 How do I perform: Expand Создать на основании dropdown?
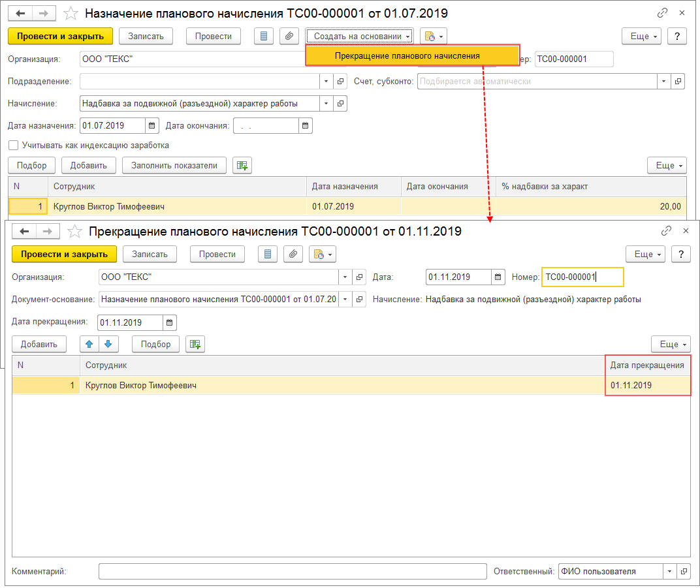click(359, 36)
